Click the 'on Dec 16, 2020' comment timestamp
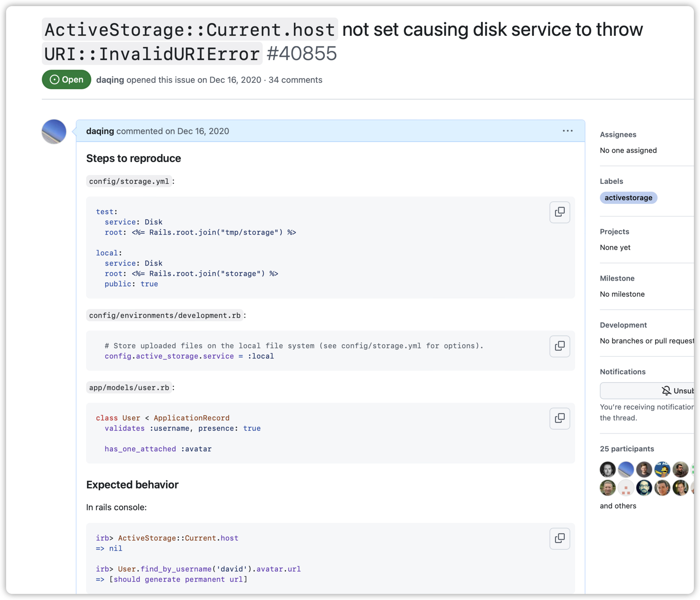This screenshot has height=600, width=700. [x=197, y=131]
